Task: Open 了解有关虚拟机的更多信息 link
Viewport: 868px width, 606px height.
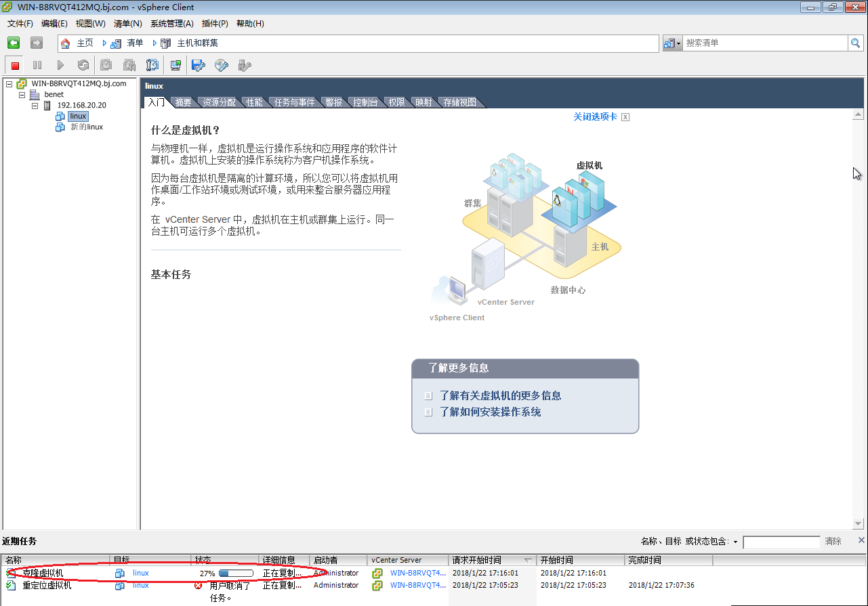Action: coord(500,395)
